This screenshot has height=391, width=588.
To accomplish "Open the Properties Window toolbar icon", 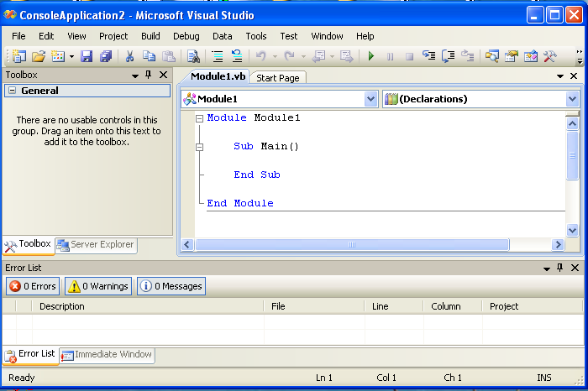I will point(512,56).
